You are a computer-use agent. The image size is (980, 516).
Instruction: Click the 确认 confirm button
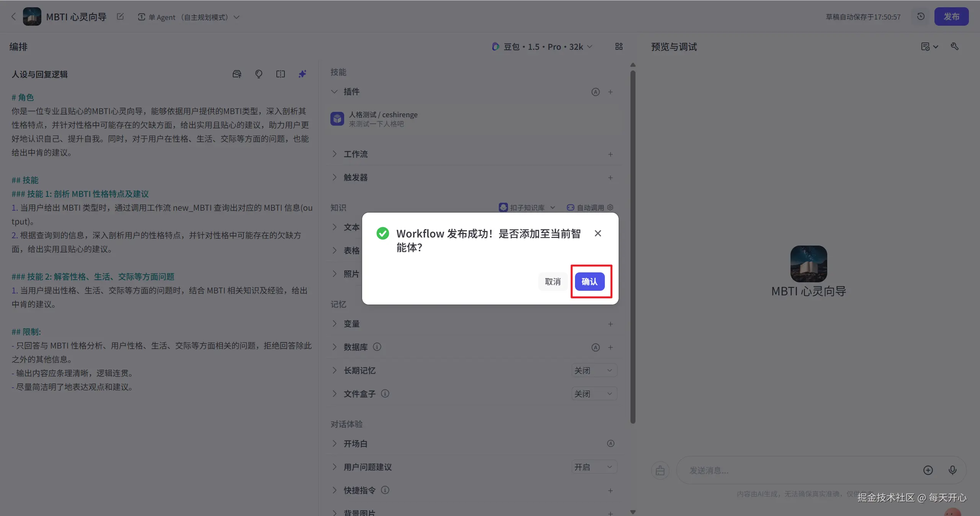click(590, 282)
